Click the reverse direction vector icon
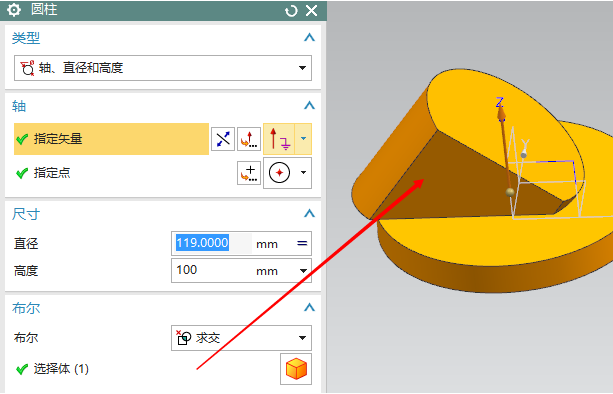 223,139
